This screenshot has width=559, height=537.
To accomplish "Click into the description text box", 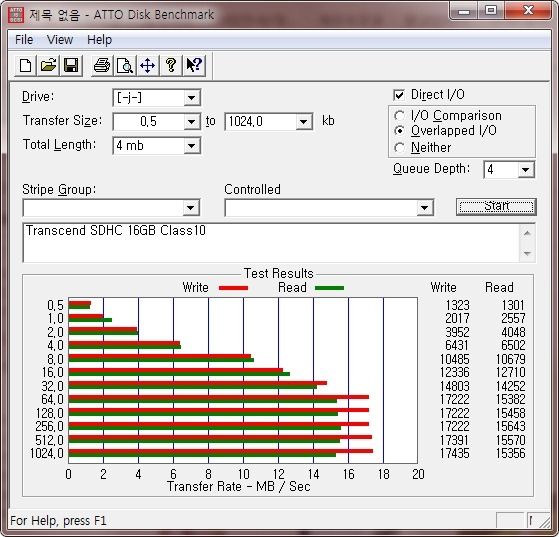I will coord(271,243).
